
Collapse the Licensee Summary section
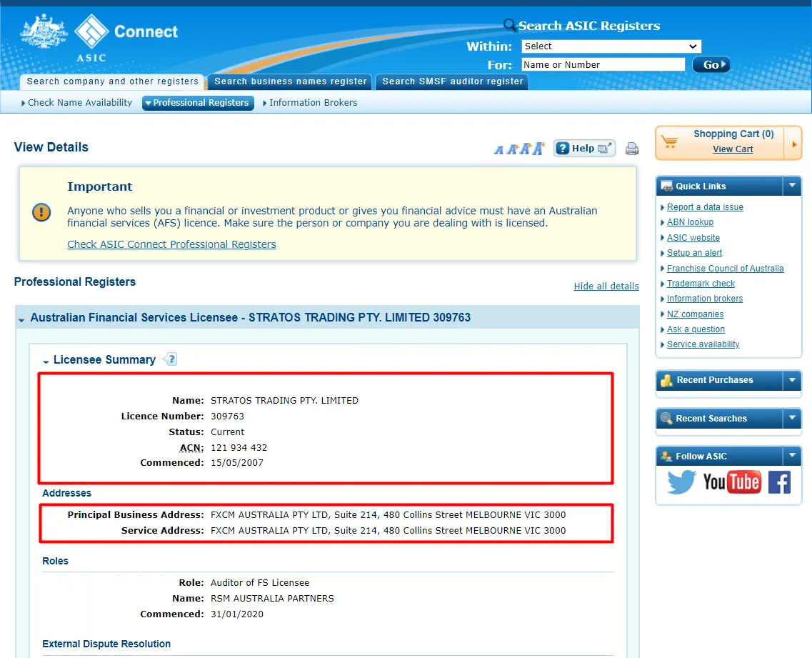click(x=46, y=361)
